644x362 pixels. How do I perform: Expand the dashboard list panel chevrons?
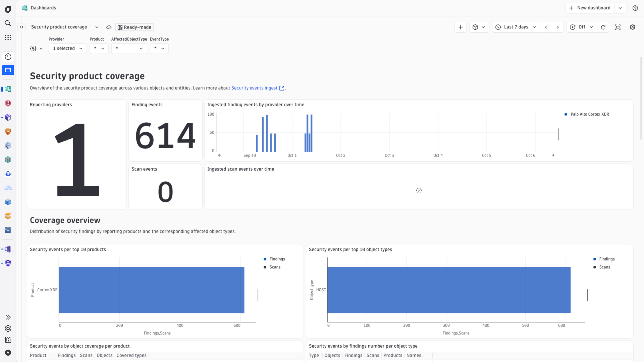point(21,27)
